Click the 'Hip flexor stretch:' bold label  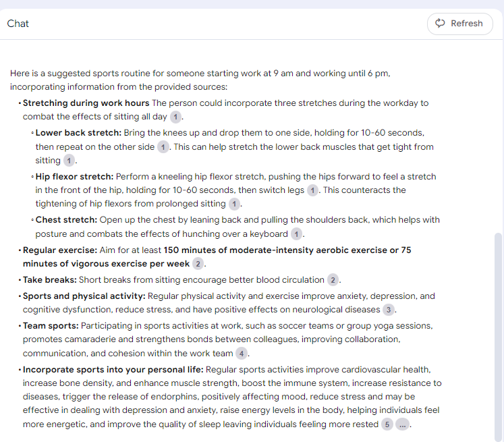(74, 177)
